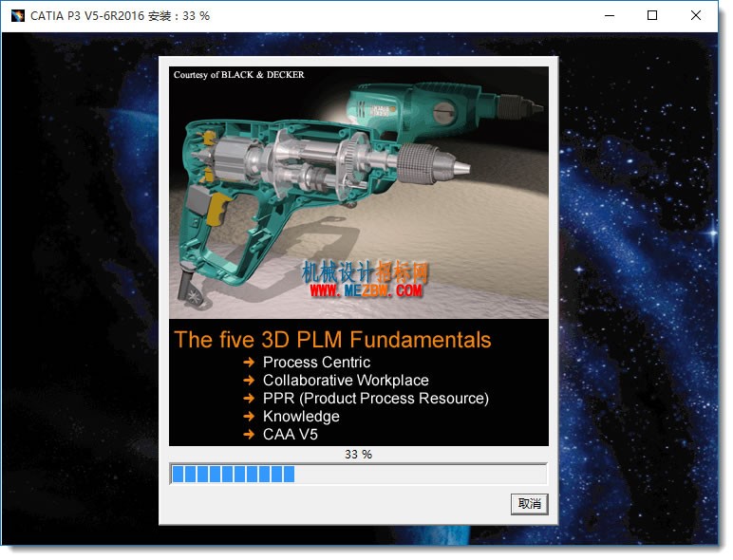Click the 'Knowledge' text line

(x=301, y=417)
